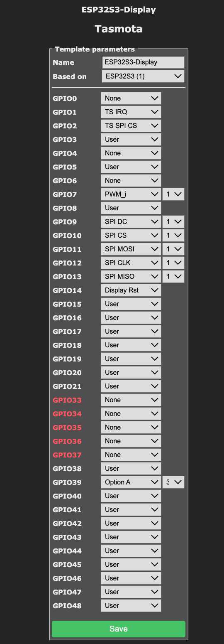Image resolution: width=224 pixels, height=644 pixels.
Task: Open GPIO12 index number dropdown
Action: (173, 263)
